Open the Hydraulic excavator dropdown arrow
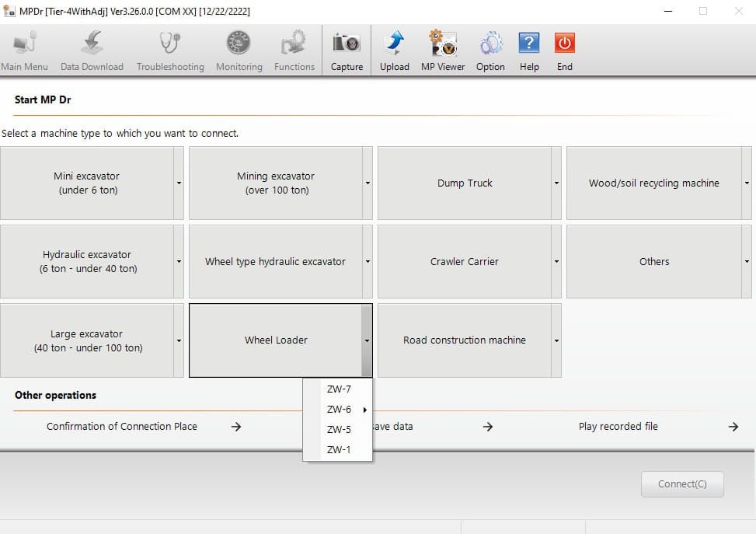Image resolution: width=756 pixels, height=534 pixels. (179, 261)
